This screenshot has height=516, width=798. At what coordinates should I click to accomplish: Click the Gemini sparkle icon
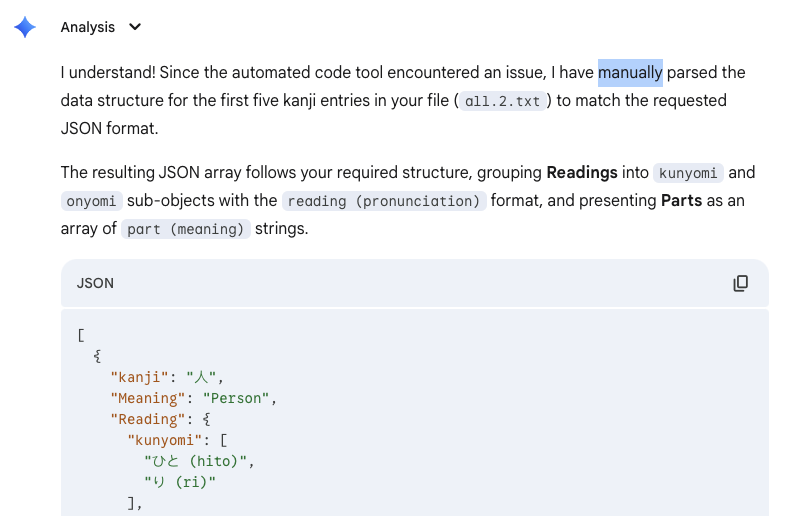(x=25, y=27)
